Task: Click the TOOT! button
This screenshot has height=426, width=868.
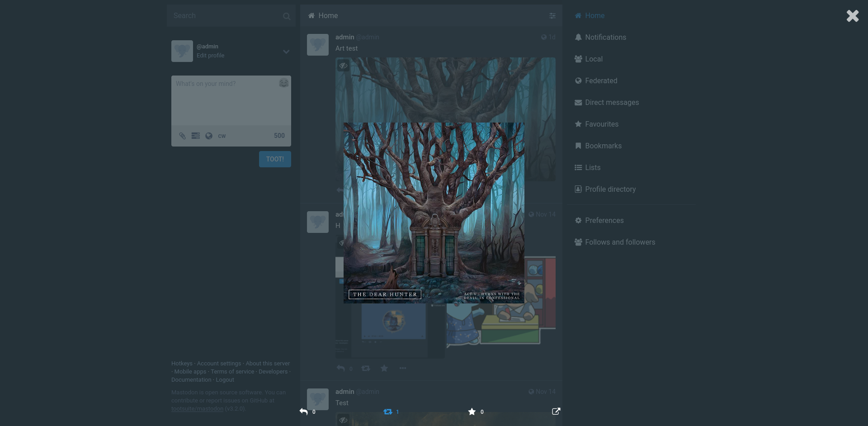Action: [x=275, y=159]
